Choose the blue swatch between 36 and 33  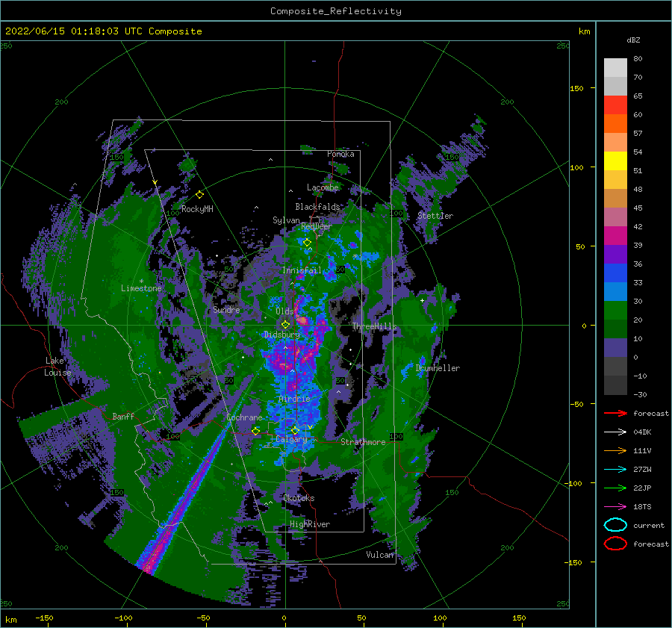615,273
